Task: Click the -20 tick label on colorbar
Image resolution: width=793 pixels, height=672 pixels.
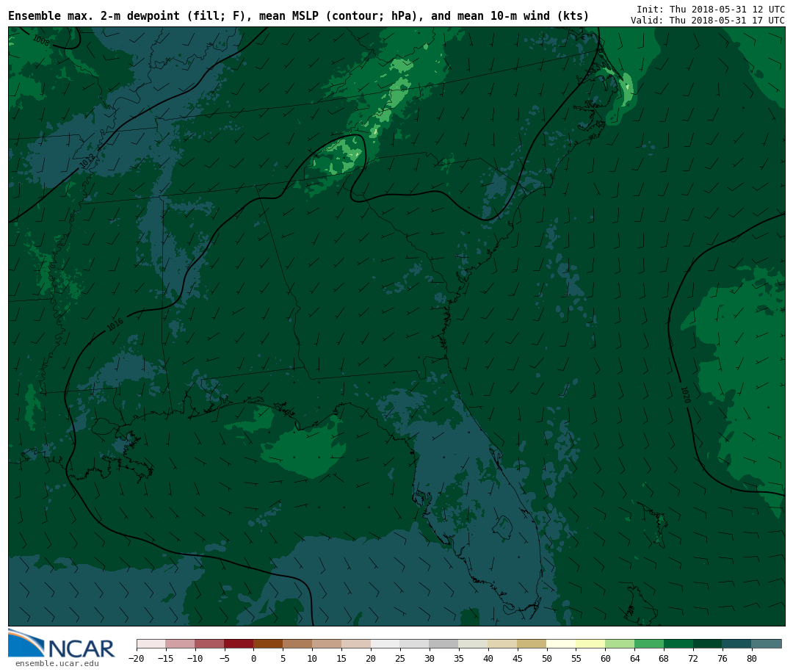Action: (x=137, y=659)
